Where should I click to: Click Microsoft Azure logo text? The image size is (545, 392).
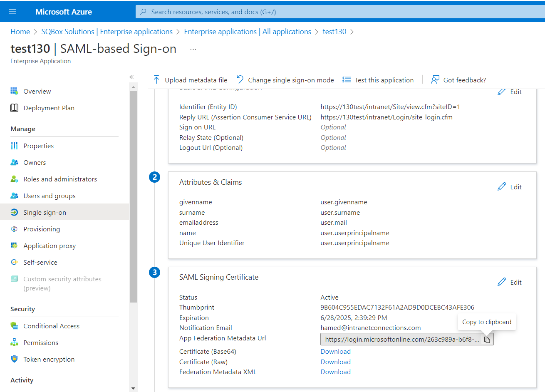click(64, 12)
